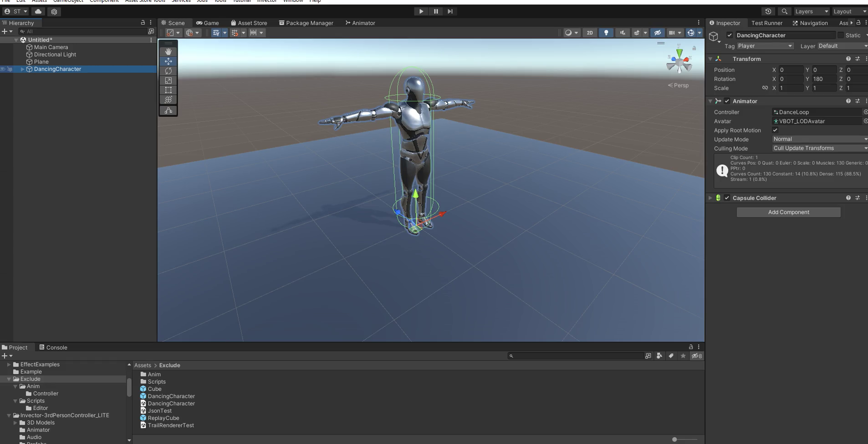This screenshot has width=868, height=444.
Task: Search by type in the Project panel
Action: (x=659, y=356)
